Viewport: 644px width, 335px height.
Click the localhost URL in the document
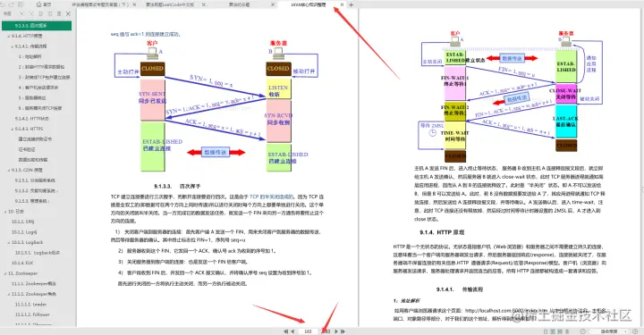pos(506,310)
